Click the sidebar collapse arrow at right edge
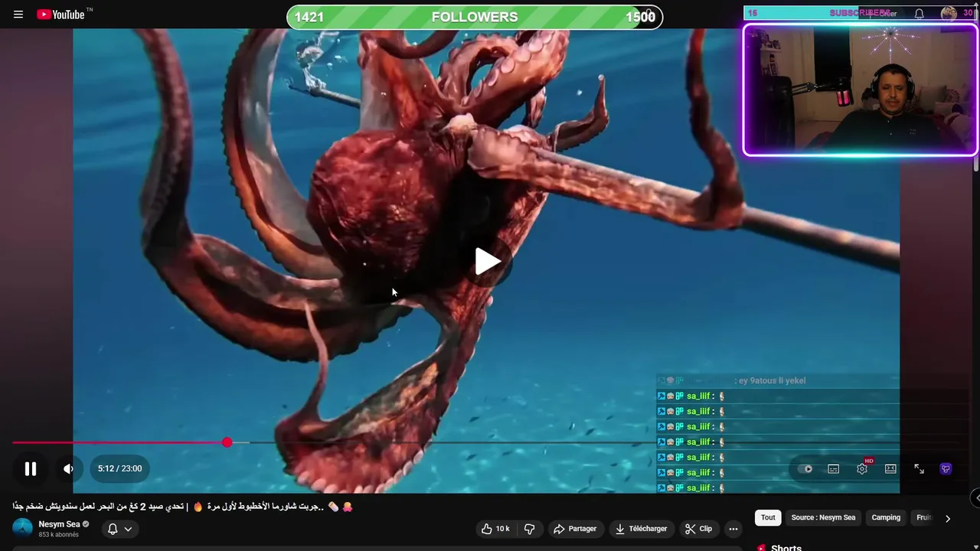Screen dimensions: 980x551 tap(976, 497)
